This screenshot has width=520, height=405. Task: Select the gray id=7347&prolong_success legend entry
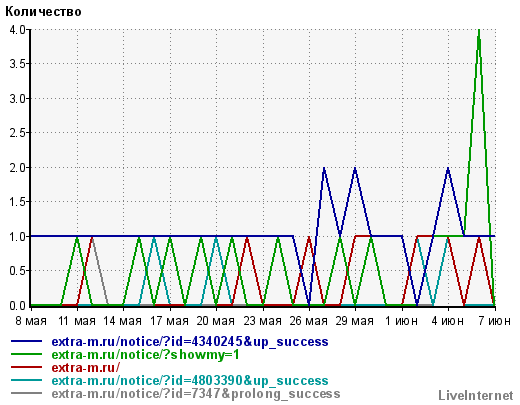coord(196,394)
